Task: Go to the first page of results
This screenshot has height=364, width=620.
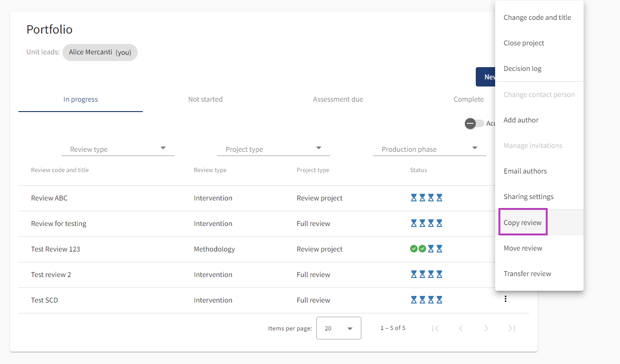Action: [x=436, y=328]
